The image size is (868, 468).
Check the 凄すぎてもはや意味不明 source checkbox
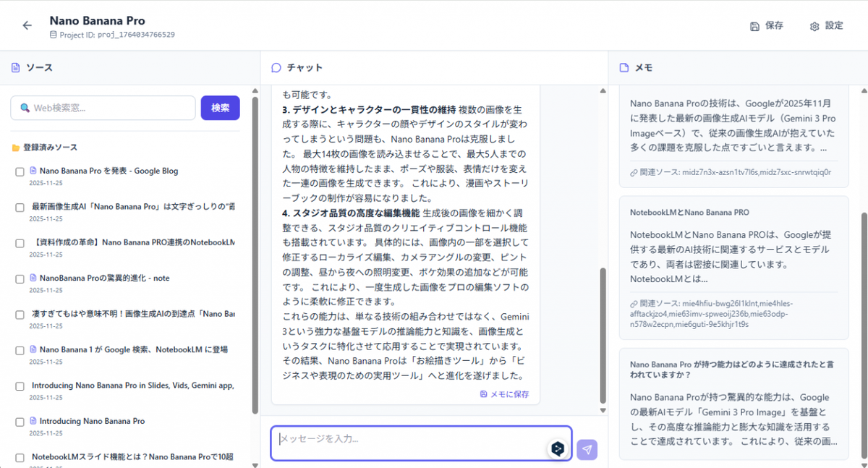(20, 315)
